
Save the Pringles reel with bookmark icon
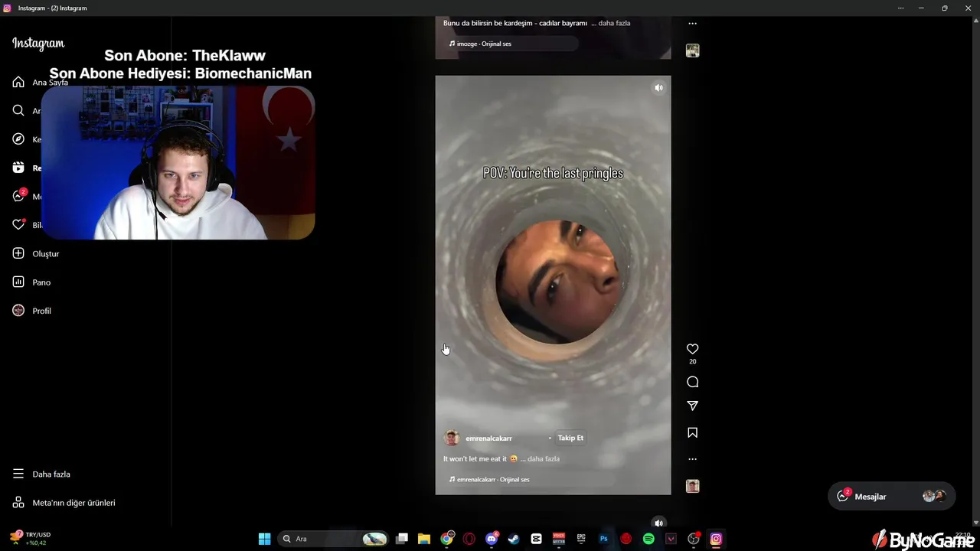point(692,432)
